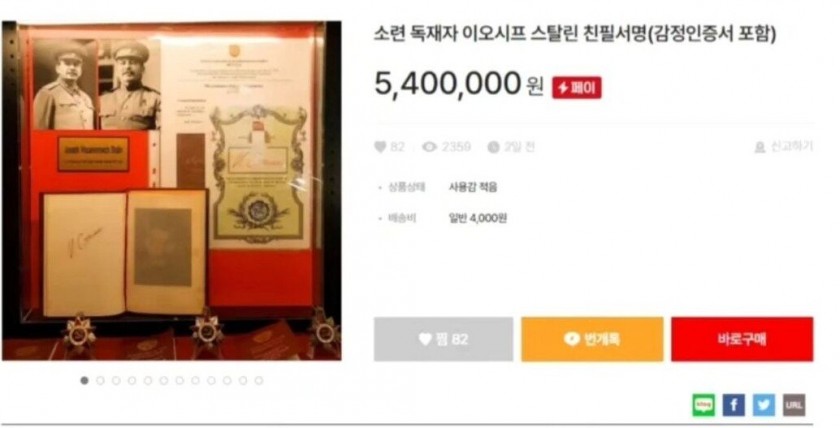
Task: Click the heart likes count icon
Action: click(x=380, y=147)
